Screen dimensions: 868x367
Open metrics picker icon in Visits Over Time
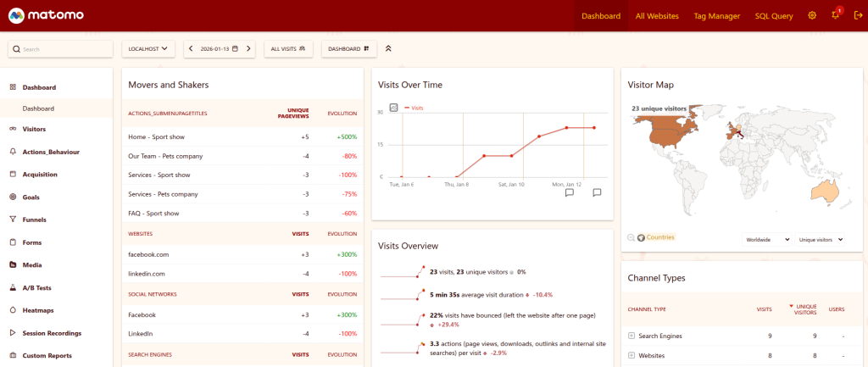coord(393,108)
